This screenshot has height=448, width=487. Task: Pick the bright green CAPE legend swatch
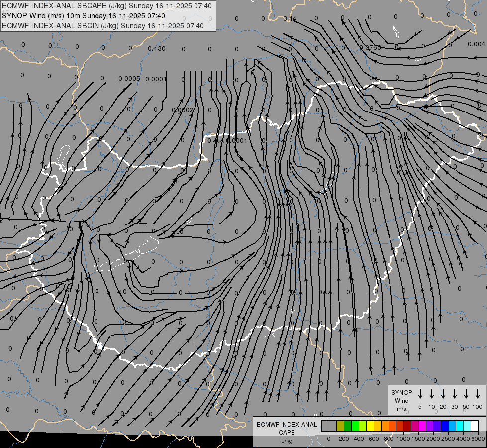click(x=355, y=426)
